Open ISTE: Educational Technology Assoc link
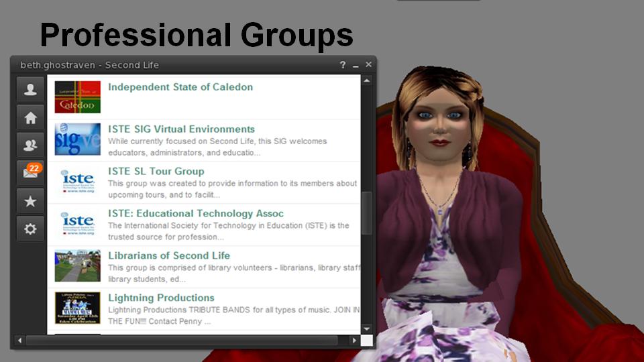The height and width of the screenshot is (362, 644). coord(195,213)
